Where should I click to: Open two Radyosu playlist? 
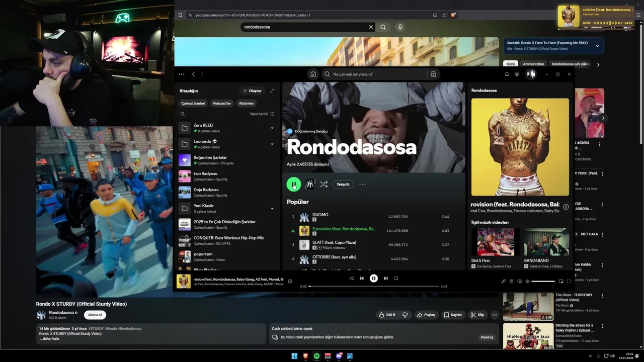(227, 176)
